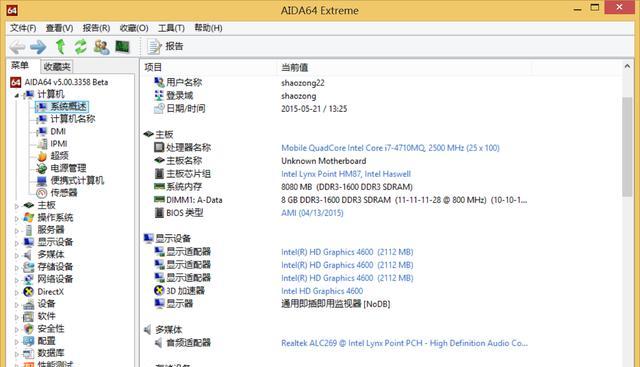This screenshot has height=367, width=640.
Task: Switch to the 菜单 tab
Action: (x=20, y=66)
